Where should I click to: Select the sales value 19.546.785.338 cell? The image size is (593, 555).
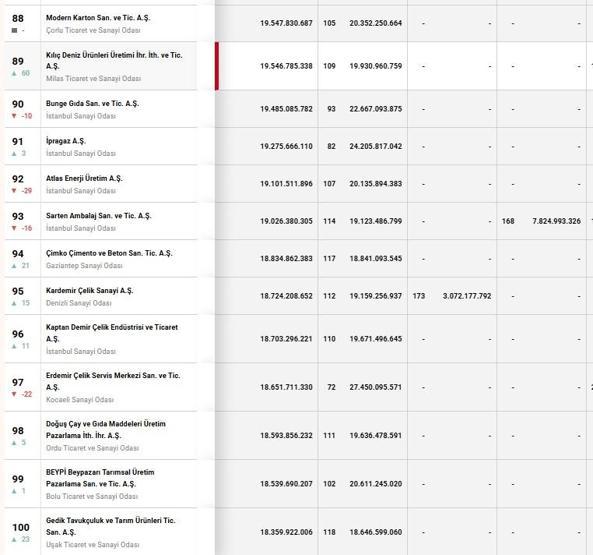(x=286, y=66)
